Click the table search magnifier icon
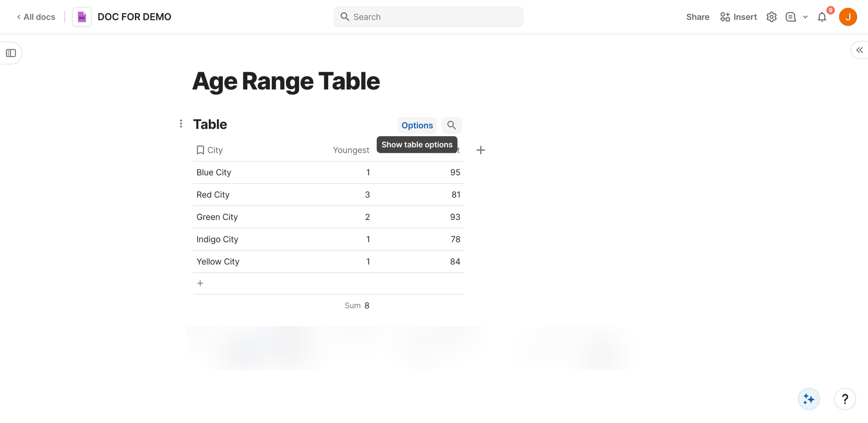This screenshot has height=423, width=868. tap(451, 125)
